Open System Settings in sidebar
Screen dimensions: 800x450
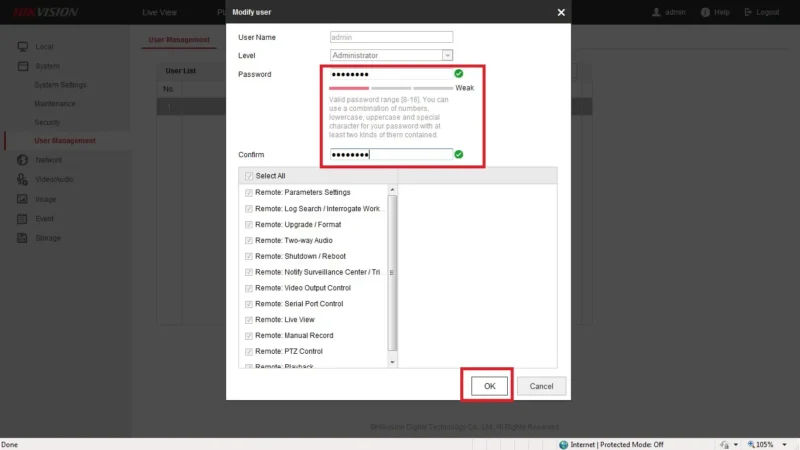point(60,85)
